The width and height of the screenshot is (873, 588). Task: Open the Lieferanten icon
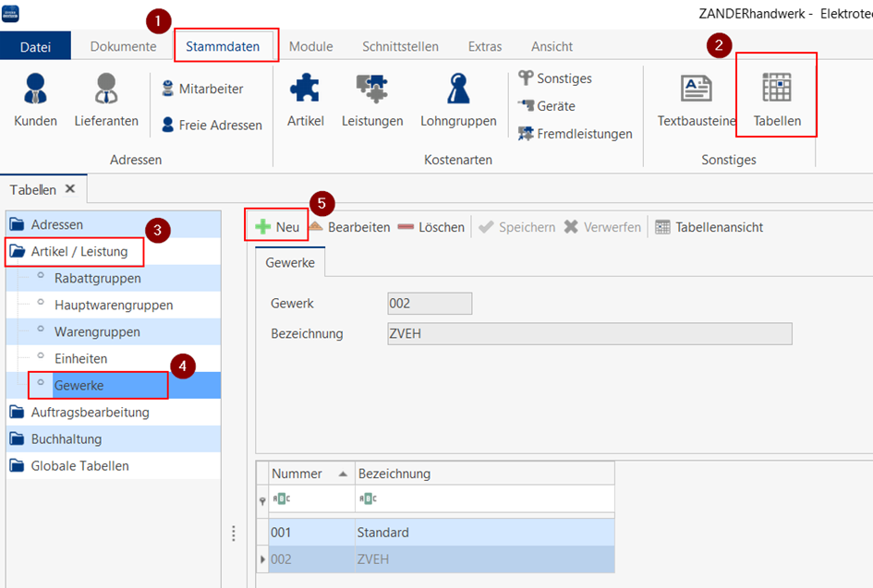click(106, 100)
